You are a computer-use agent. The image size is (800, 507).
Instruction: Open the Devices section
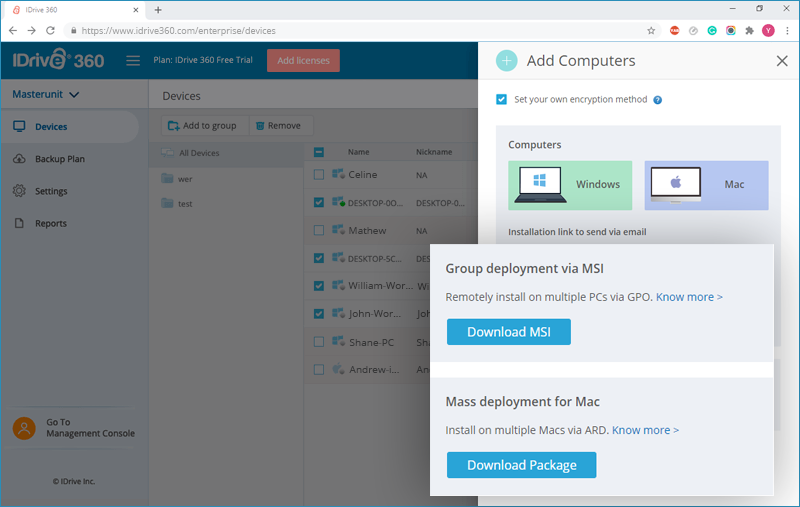point(70,126)
